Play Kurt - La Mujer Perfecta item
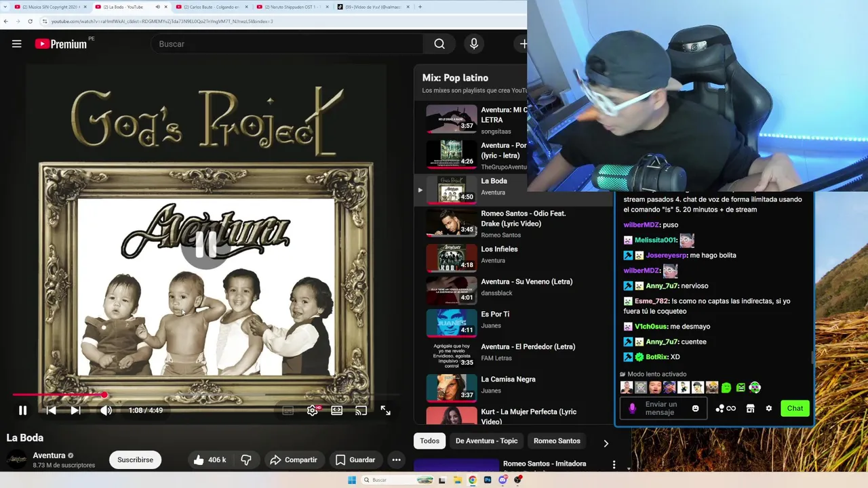The image size is (868, 488). [x=512, y=415]
